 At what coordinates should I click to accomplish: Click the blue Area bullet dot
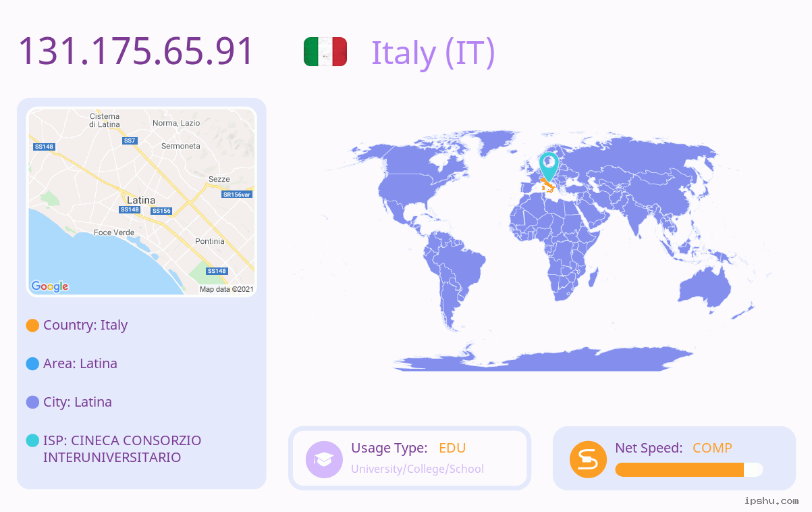pos(32,363)
